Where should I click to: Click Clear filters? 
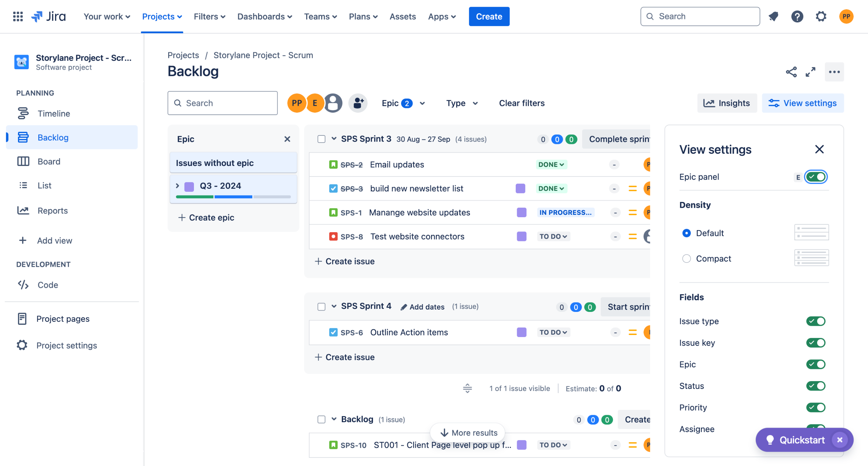(521, 103)
